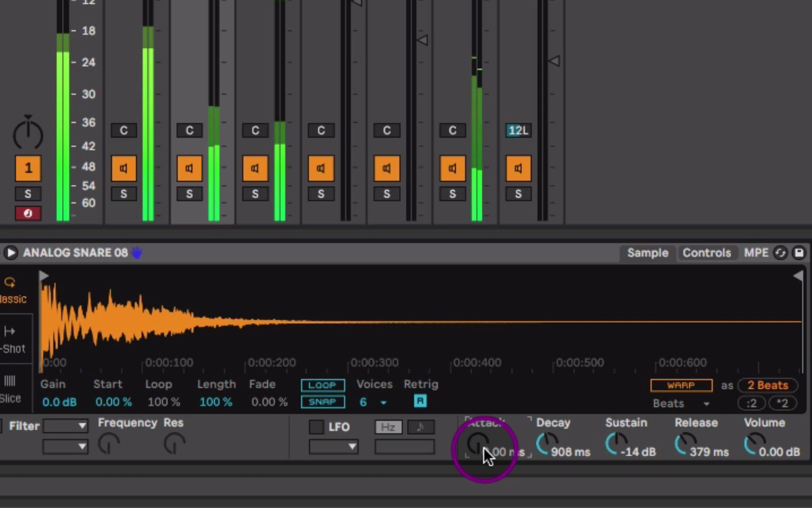The width and height of the screenshot is (812, 508).
Task: Click the sample start marker flag
Action: pyautogui.click(x=44, y=276)
